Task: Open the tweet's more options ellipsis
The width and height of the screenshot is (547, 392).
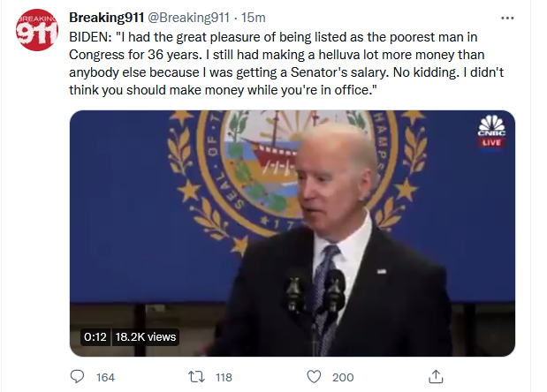Action: click(x=507, y=18)
